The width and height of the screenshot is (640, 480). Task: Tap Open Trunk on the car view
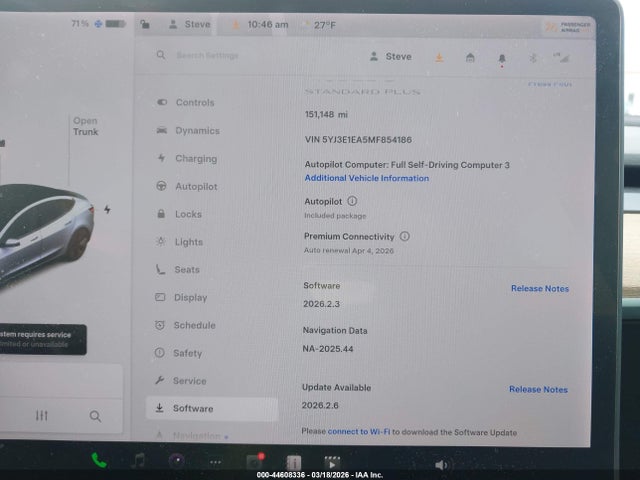(x=86, y=126)
